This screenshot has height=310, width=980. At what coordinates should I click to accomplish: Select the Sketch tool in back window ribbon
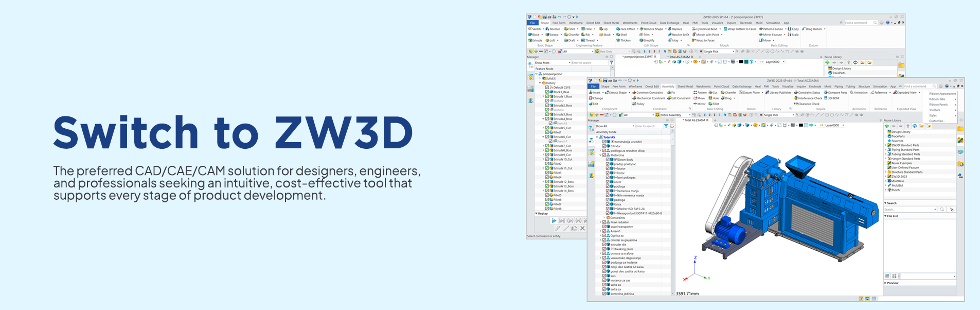(534, 29)
